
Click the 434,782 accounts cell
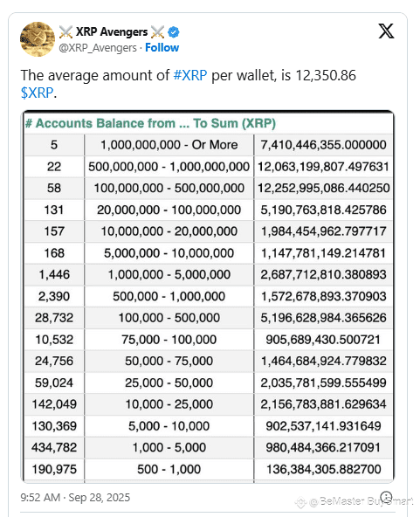(54, 447)
